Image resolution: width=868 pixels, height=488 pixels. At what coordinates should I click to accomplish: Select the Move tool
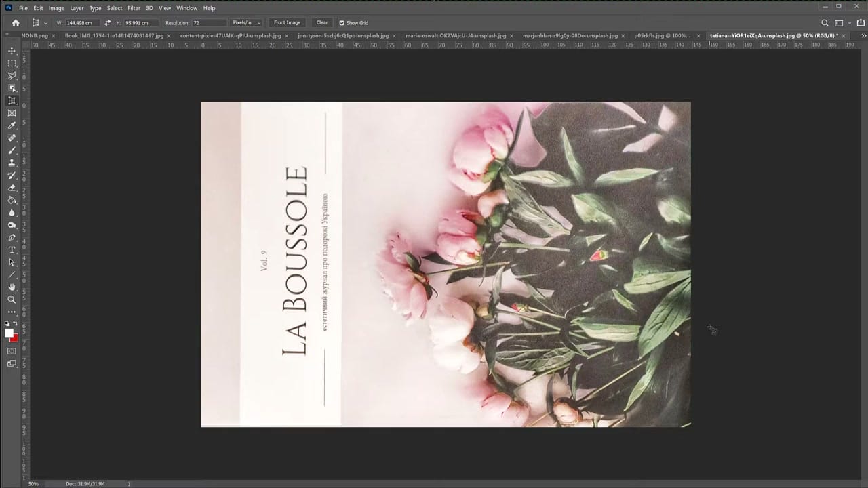pos(12,51)
